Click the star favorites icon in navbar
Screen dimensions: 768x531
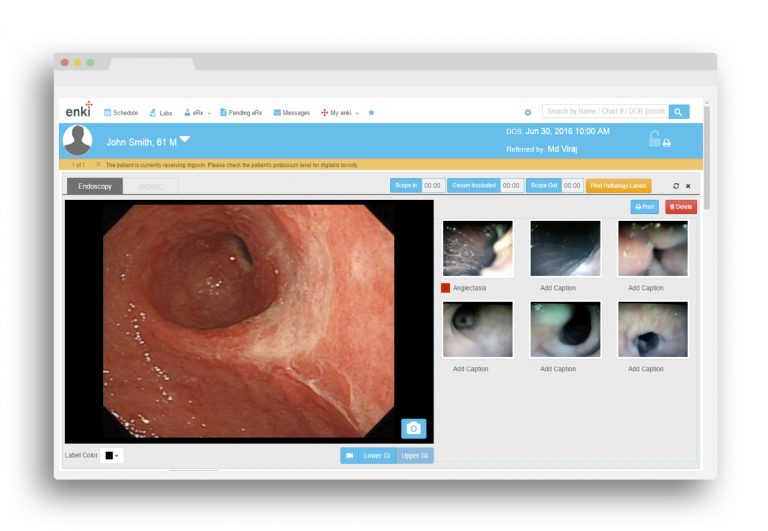(371, 113)
